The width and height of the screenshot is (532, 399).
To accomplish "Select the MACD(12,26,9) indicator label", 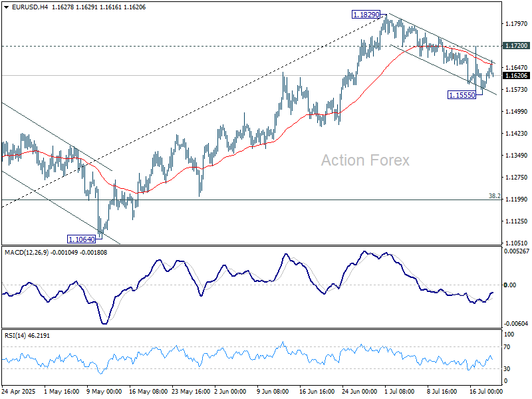I will pos(40,252).
